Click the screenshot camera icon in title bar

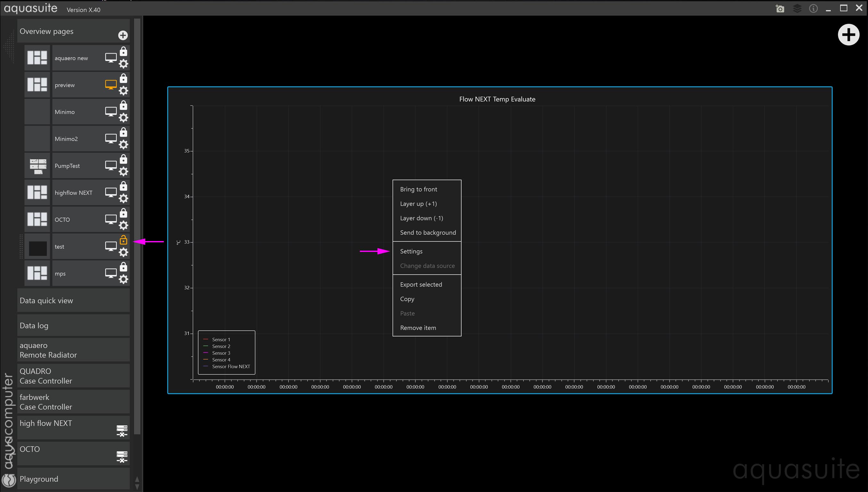pyautogui.click(x=780, y=8)
